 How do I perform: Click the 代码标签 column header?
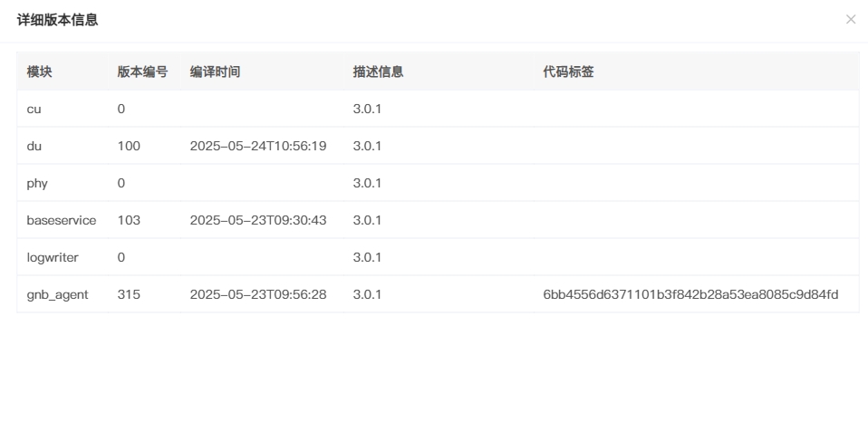(x=568, y=72)
